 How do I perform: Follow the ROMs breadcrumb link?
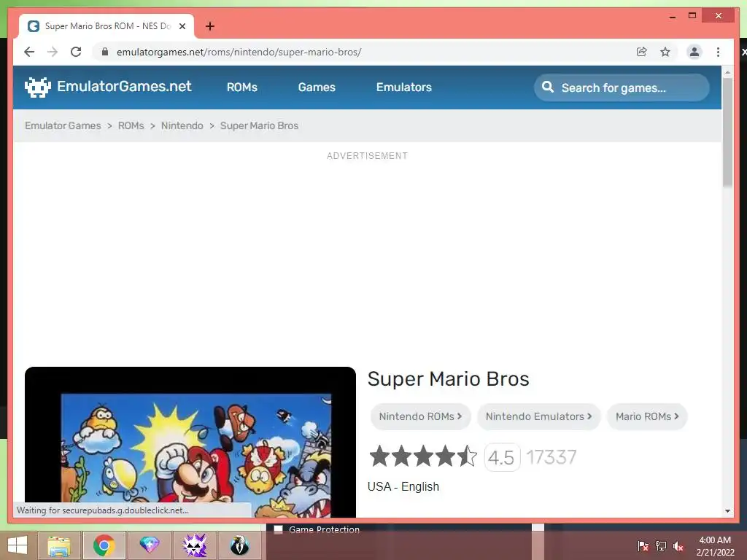point(131,125)
